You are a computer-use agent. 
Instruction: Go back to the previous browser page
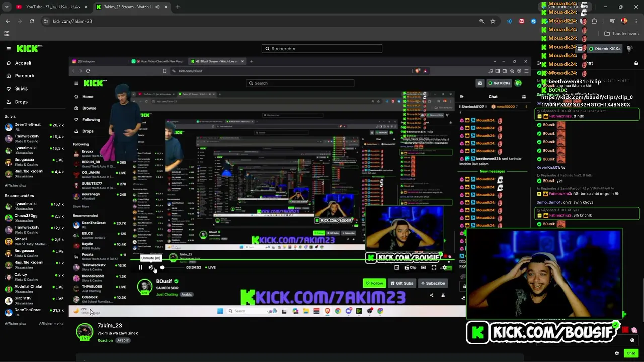[8, 21]
